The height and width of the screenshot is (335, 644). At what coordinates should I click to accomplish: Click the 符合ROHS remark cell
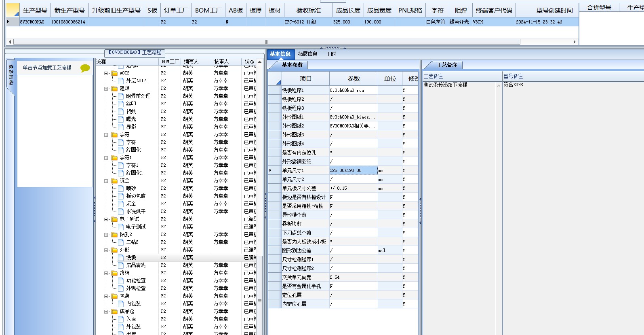coord(513,85)
